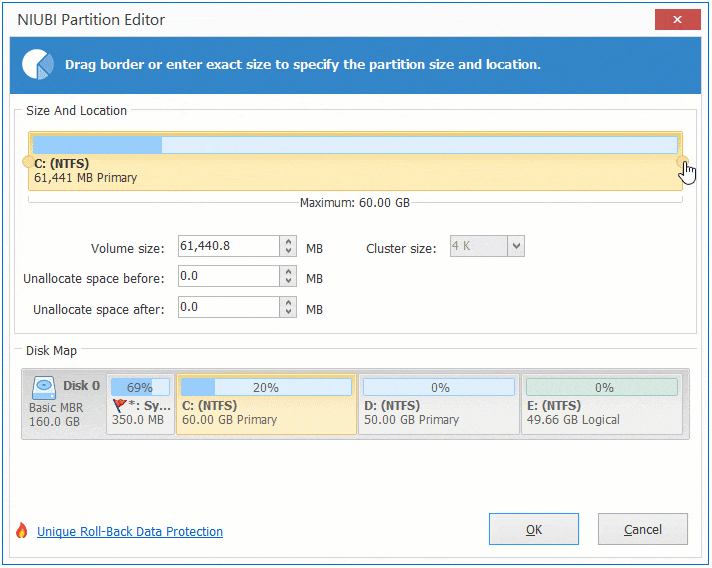Increase Unallocate space before value
712x568 pixels.
pyautogui.click(x=289, y=272)
